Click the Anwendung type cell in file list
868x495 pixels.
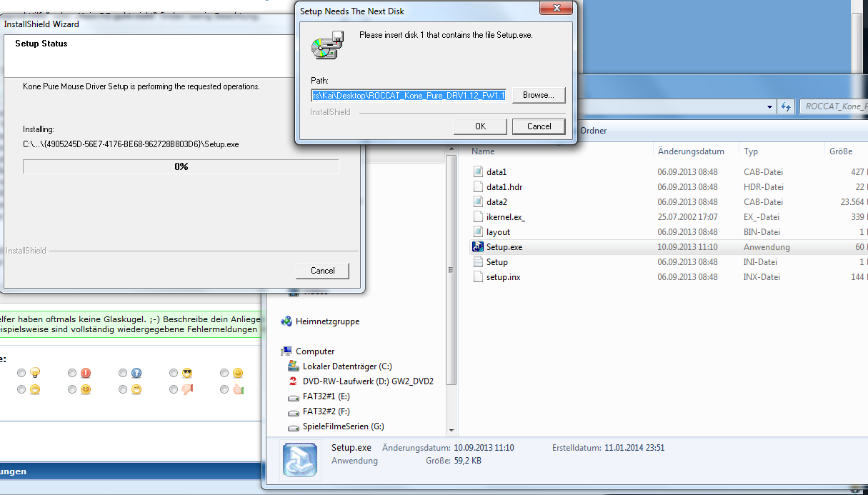click(767, 246)
